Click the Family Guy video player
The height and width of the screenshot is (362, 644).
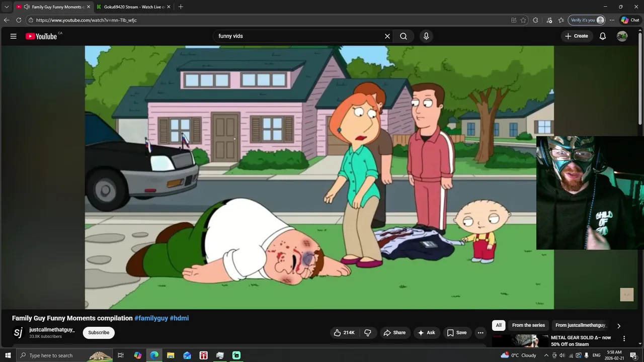point(319,177)
